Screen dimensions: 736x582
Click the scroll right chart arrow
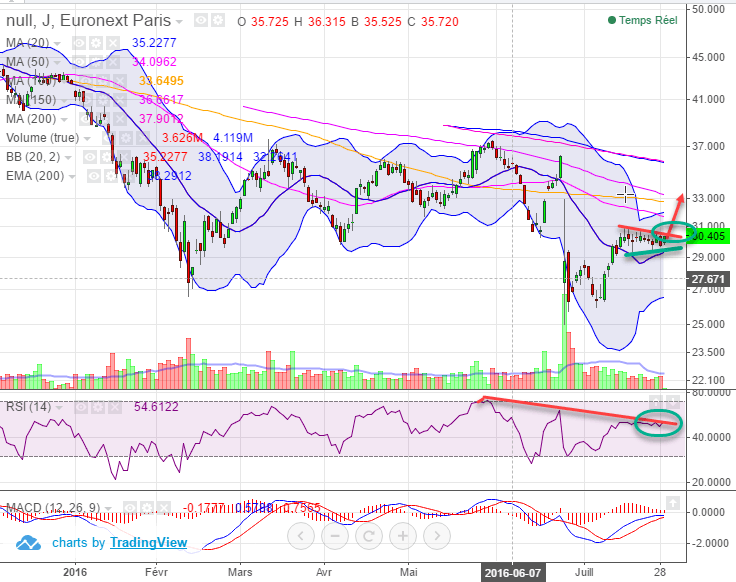coord(435,536)
